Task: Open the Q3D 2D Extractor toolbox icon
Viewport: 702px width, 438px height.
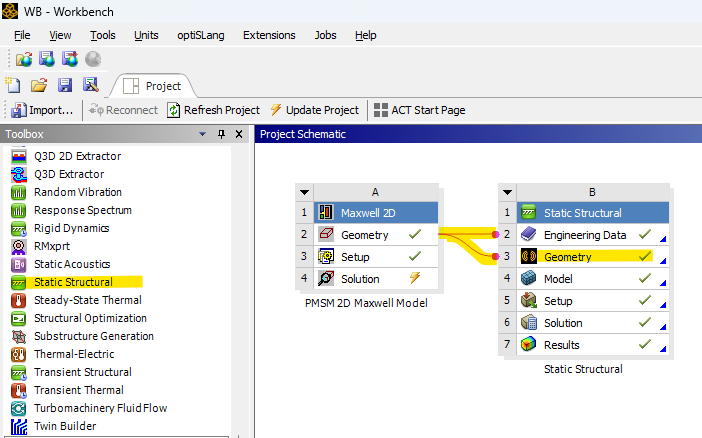Action: (x=19, y=156)
